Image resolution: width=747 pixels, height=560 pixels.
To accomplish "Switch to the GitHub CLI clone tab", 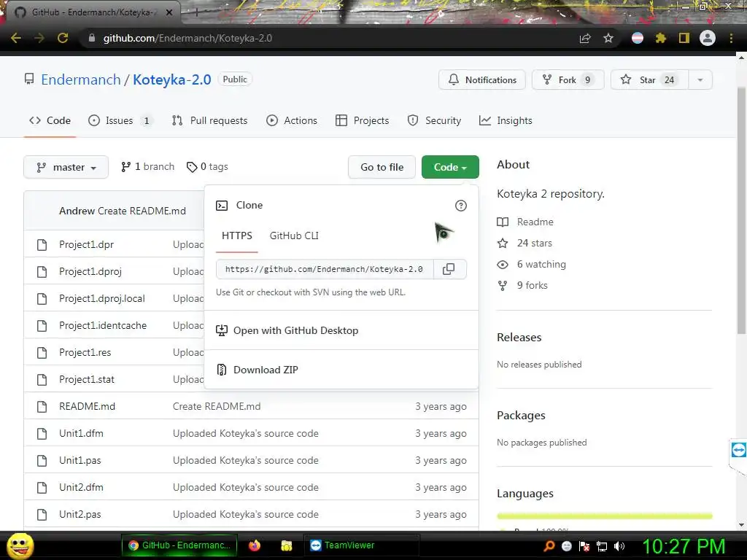I will pos(294,236).
